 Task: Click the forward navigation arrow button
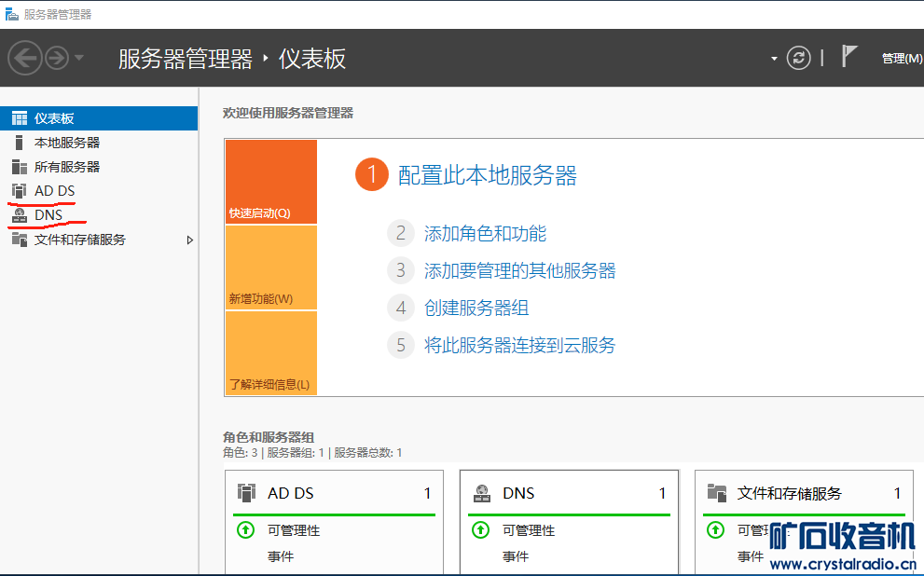click(57, 59)
